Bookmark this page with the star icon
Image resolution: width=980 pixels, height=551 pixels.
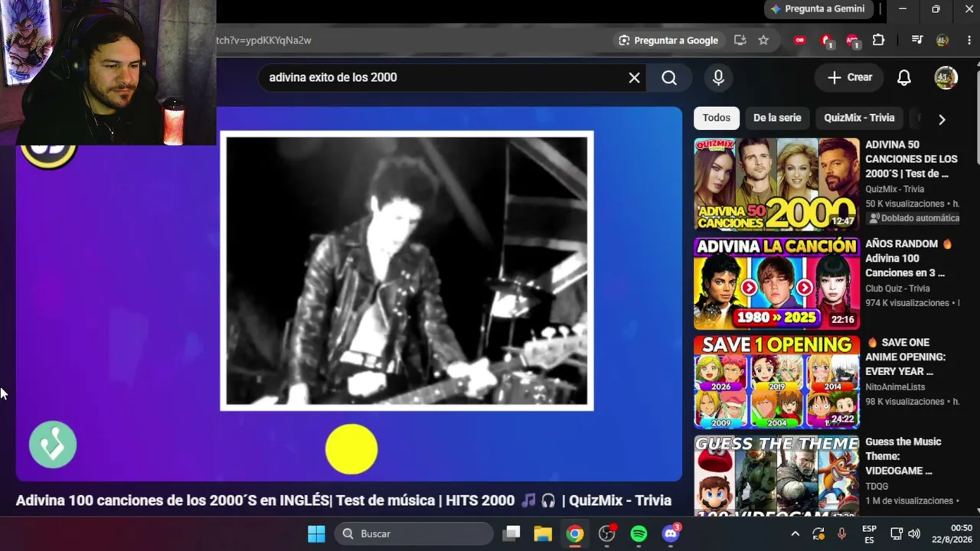point(763,41)
